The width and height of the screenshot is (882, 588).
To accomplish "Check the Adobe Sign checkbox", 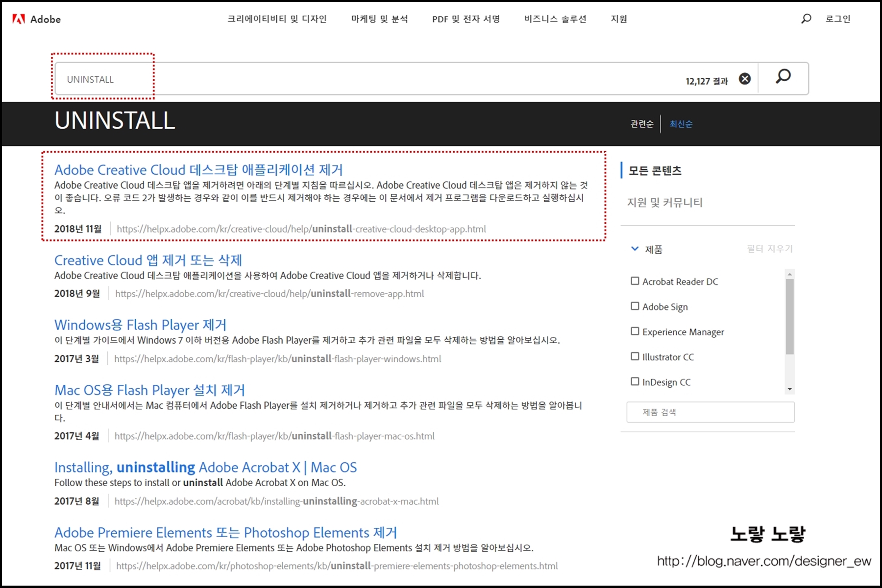I will coord(635,306).
